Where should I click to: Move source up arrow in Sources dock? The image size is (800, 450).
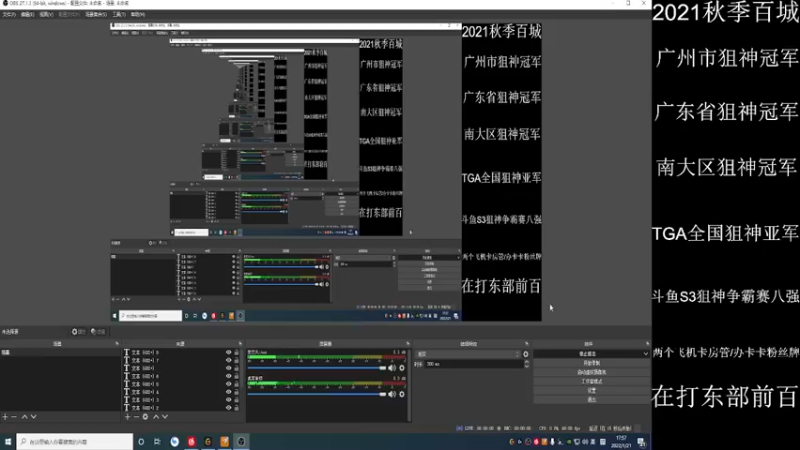156,417
